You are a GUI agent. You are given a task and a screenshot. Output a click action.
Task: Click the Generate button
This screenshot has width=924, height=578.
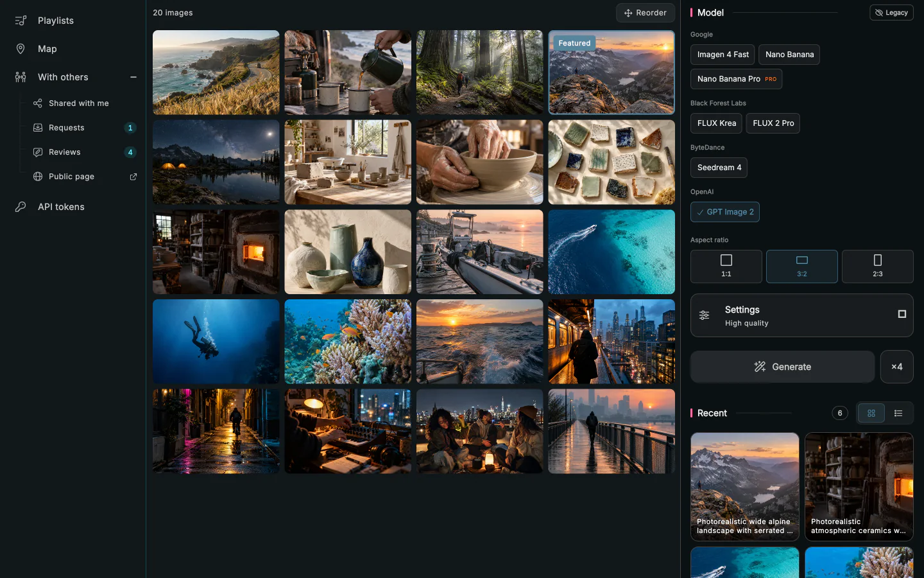(783, 367)
